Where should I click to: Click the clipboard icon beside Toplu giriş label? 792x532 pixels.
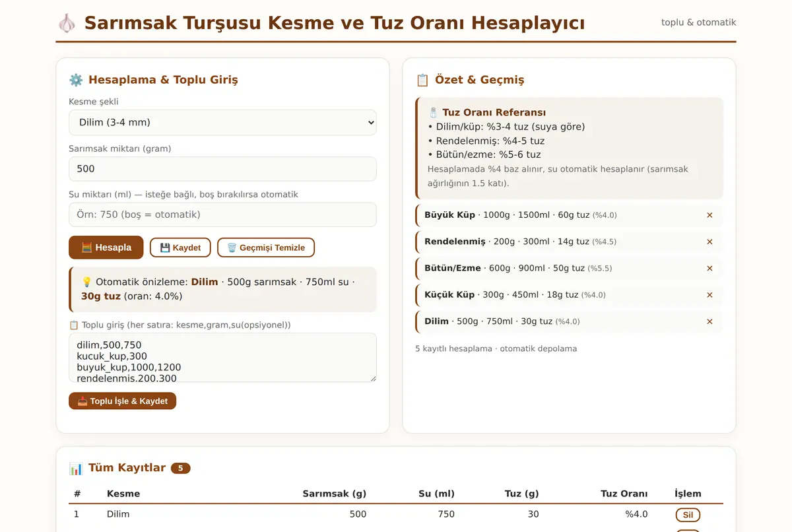click(74, 325)
